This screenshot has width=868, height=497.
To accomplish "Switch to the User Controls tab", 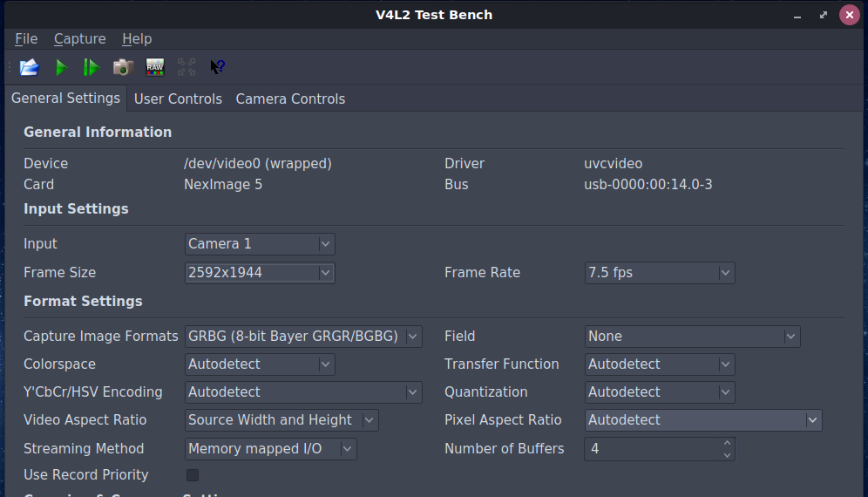I will 178,99.
